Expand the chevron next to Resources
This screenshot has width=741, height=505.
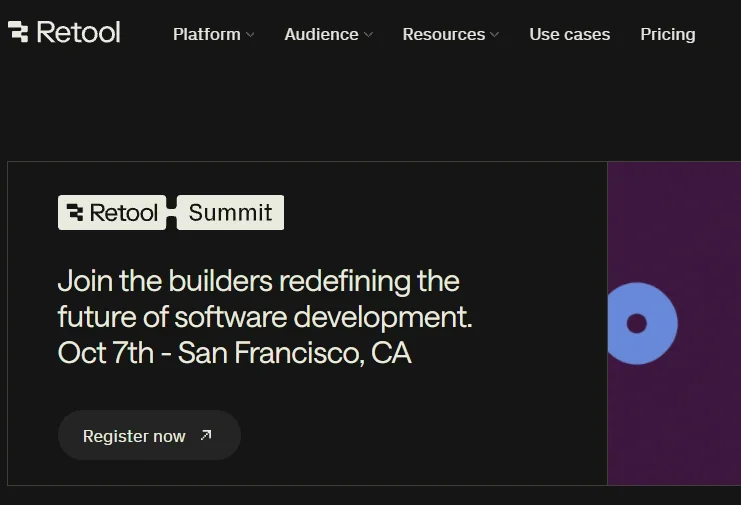click(x=494, y=35)
